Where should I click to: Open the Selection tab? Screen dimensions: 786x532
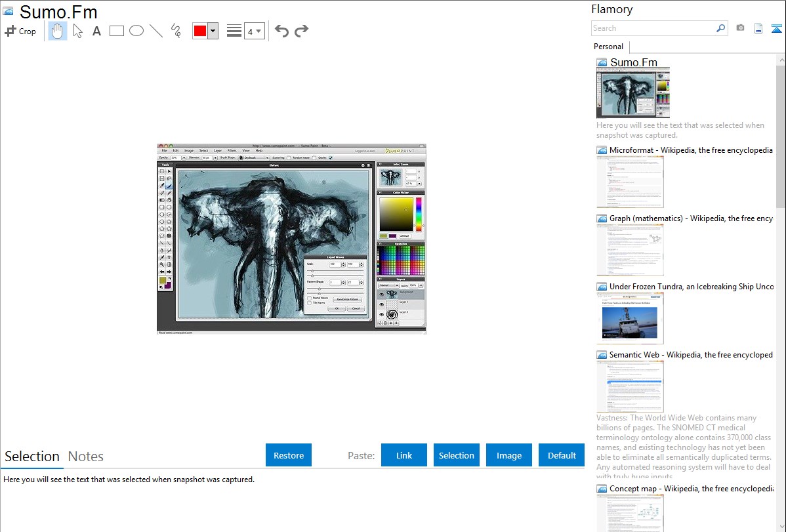pyautogui.click(x=32, y=457)
